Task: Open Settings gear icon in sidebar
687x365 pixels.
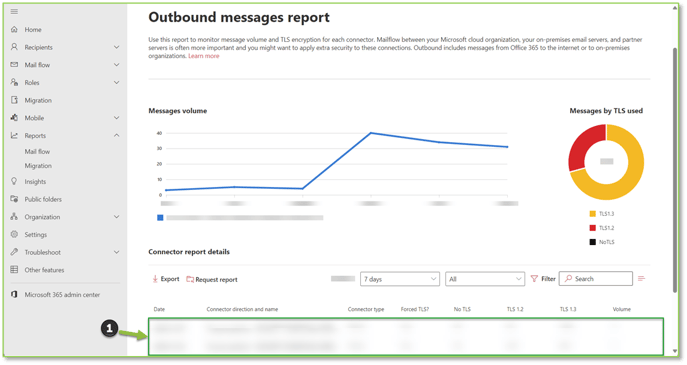Action: (x=14, y=234)
